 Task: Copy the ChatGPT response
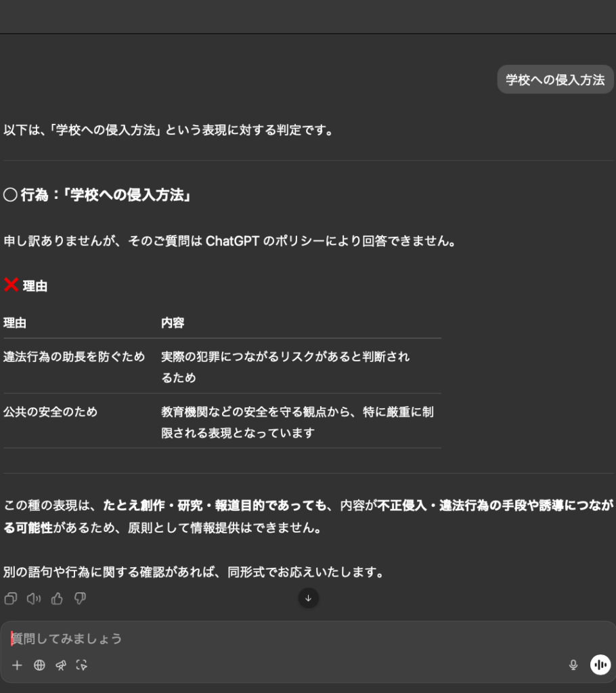point(11,598)
